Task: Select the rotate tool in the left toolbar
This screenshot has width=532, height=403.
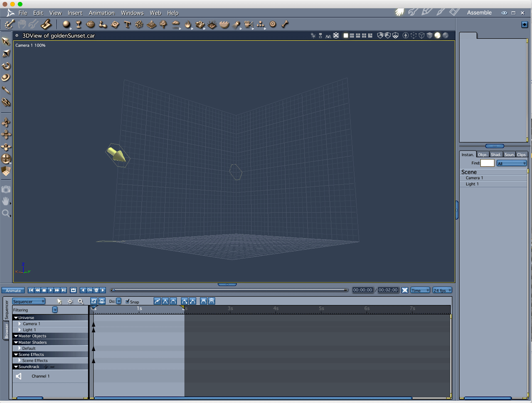Action: (x=6, y=66)
